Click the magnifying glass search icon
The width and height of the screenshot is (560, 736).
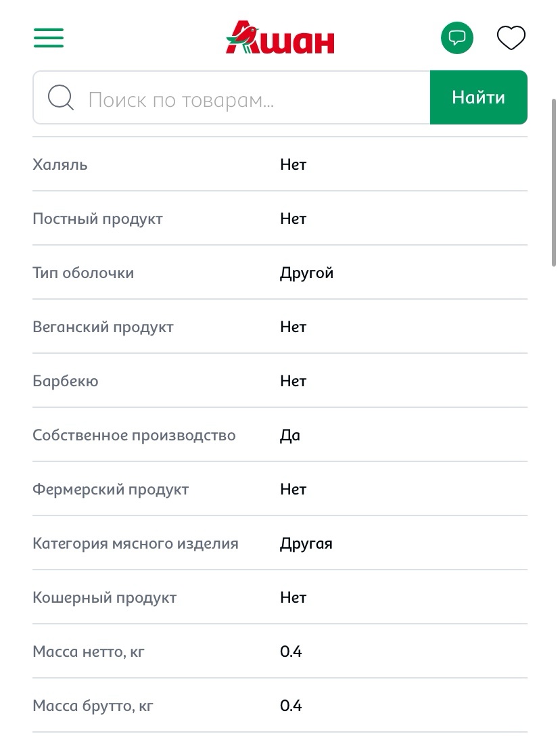pyautogui.click(x=61, y=97)
